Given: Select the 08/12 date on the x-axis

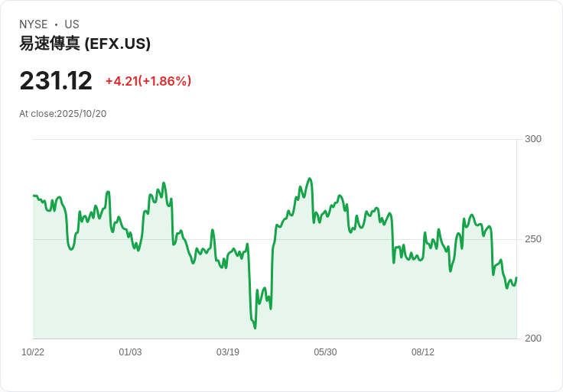Looking at the screenshot, I should pos(423,352).
